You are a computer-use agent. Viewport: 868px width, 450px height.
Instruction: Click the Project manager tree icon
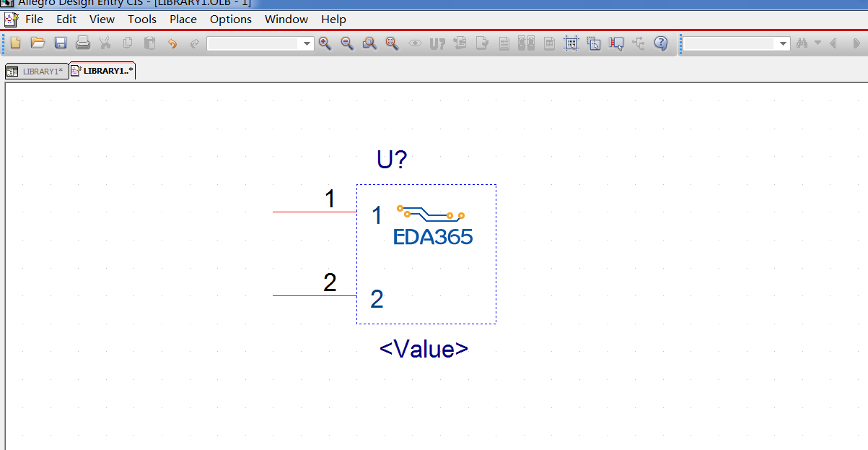(639, 43)
